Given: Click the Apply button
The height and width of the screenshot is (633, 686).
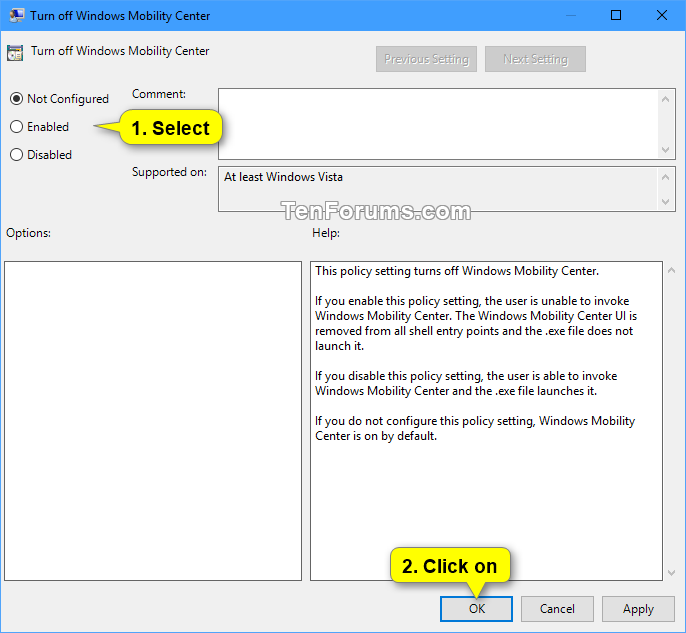Looking at the screenshot, I should pyautogui.click(x=638, y=609).
